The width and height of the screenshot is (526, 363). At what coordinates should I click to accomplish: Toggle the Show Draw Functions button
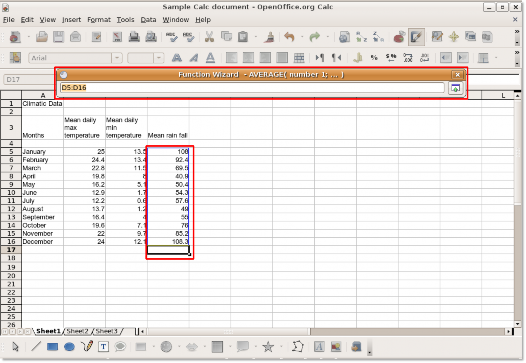pyautogui.click(x=416, y=37)
